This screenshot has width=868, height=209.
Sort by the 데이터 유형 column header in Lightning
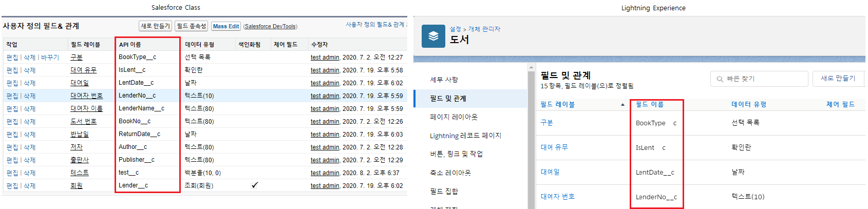(749, 104)
